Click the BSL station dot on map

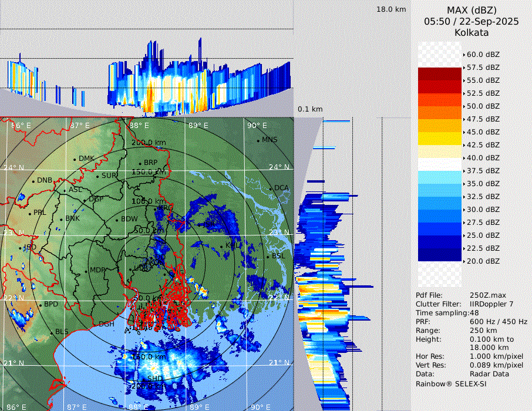point(268,257)
